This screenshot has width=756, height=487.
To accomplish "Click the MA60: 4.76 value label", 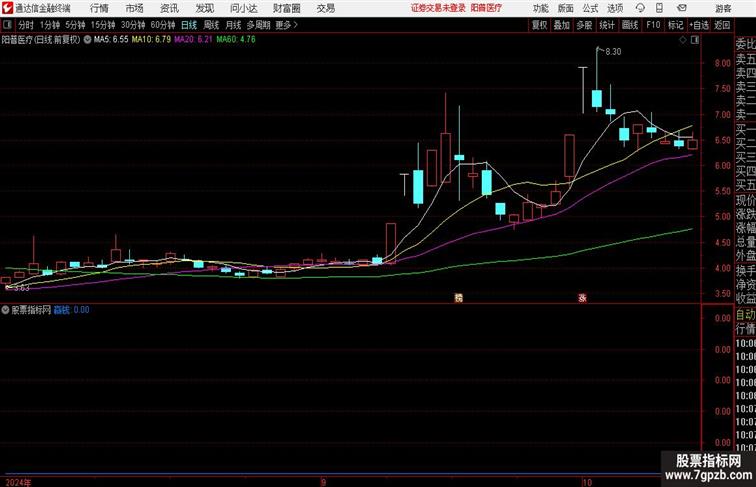I will [x=236, y=40].
